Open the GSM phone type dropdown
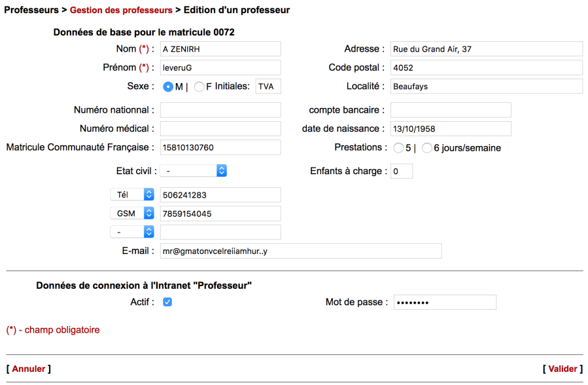Image resolution: width=588 pixels, height=385 pixels. 132,213
